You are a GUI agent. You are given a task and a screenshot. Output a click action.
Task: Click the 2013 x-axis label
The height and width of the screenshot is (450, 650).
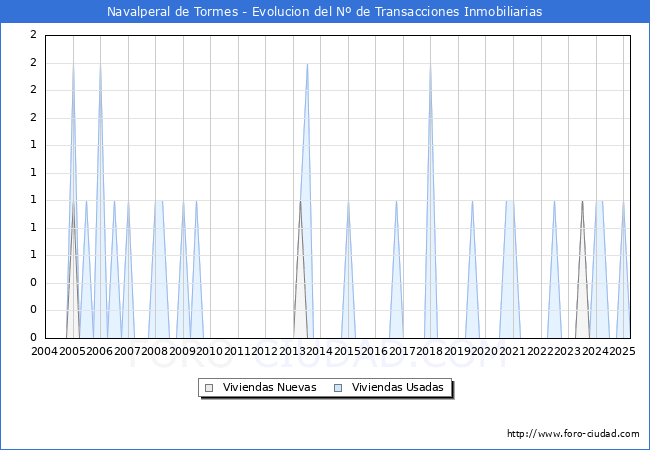[292, 351]
